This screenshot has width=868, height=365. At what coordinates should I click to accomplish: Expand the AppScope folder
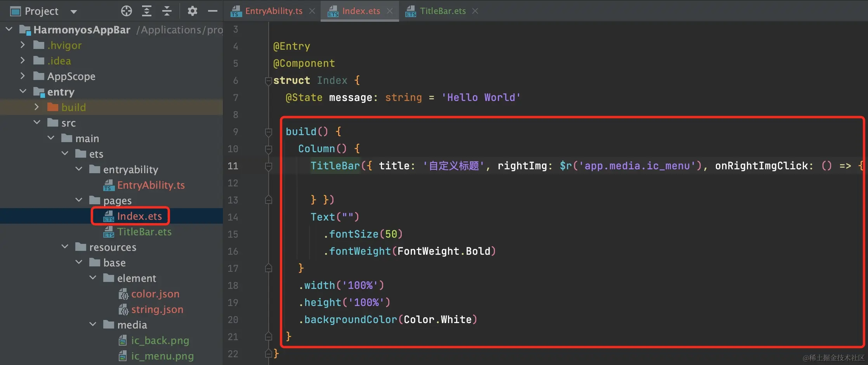tap(23, 76)
